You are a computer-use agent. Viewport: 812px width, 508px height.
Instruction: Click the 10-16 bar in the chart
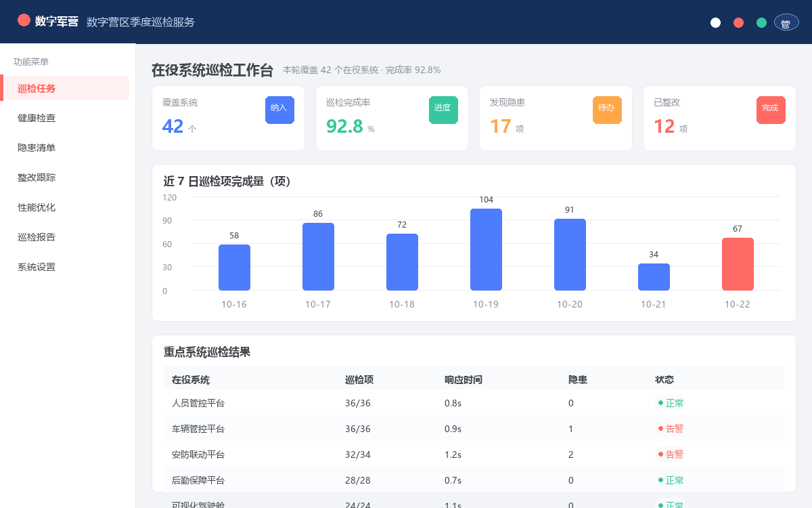click(x=234, y=268)
